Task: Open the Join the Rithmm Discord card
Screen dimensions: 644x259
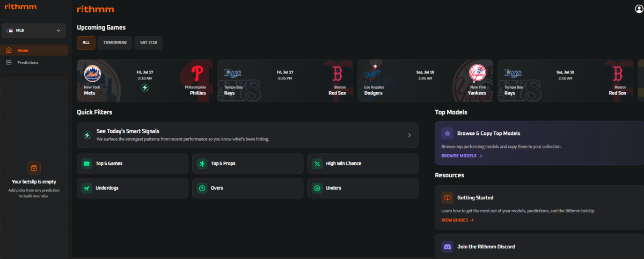Action: point(539,247)
